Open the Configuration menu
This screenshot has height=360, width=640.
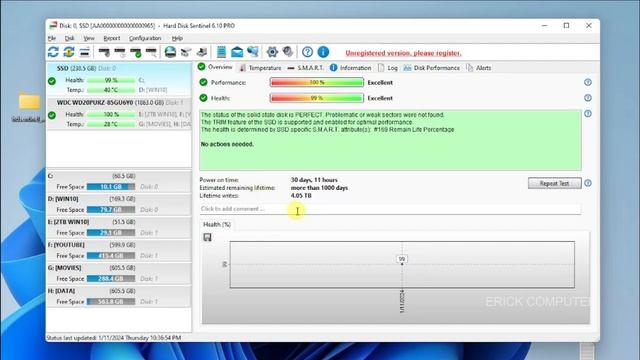145,38
